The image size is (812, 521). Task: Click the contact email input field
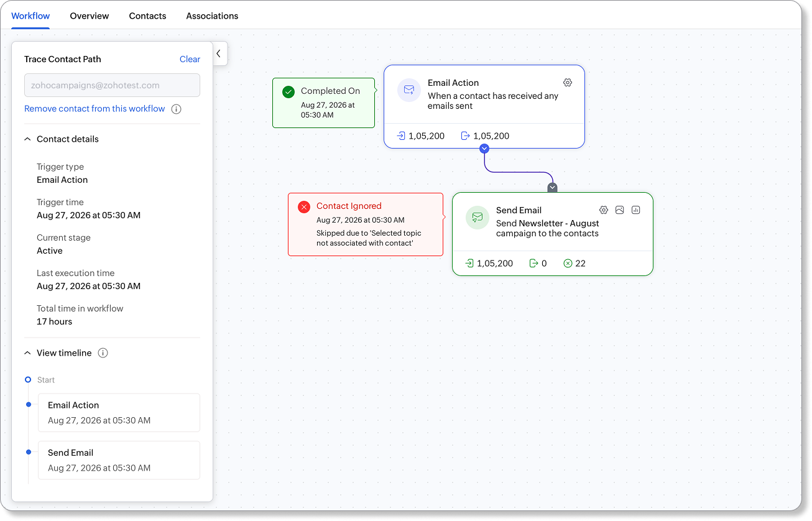[x=112, y=85]
